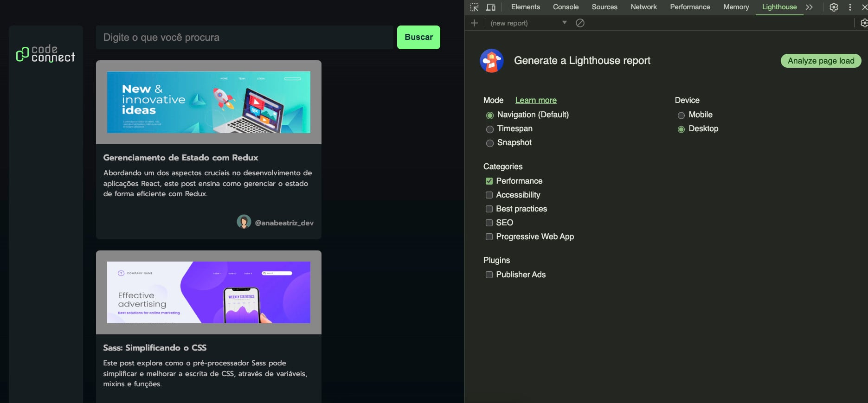Uncheck the Performance category checkbox

(489, 181)
